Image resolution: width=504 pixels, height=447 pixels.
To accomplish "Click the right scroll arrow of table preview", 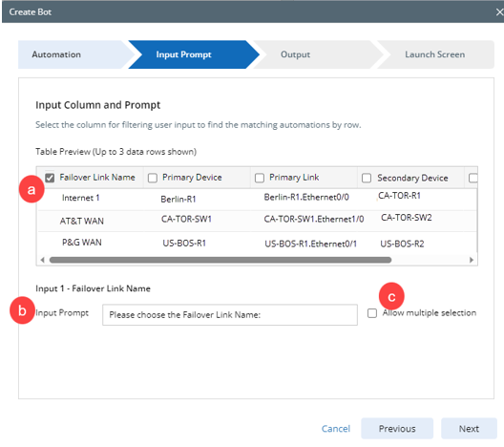I will (x=472, y=260).
